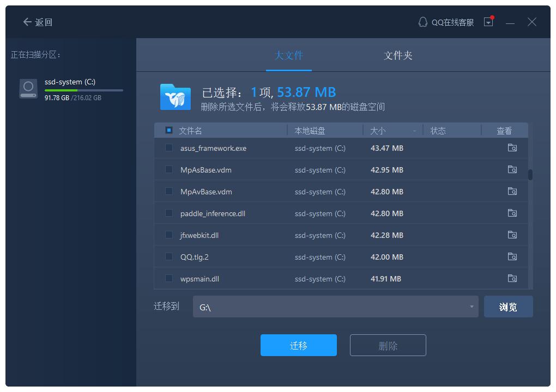Open QQ online customer service
Screen dimensions: 556x392
tap(446, 22)
